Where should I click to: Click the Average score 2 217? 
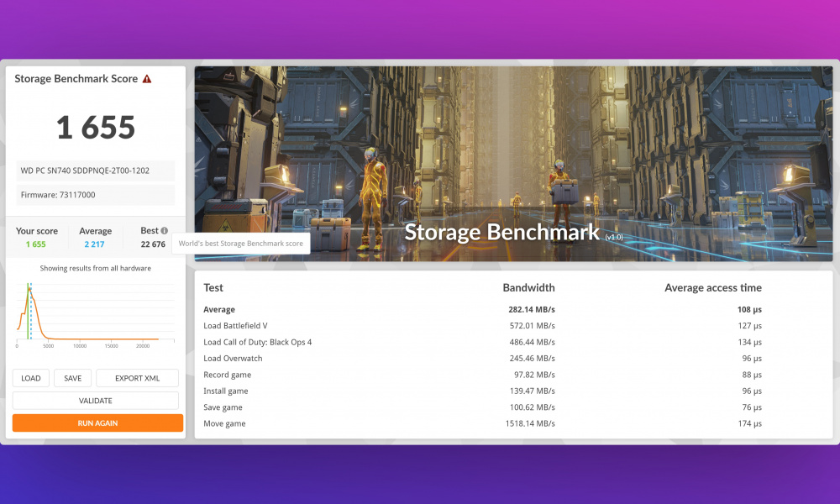pos(94,244)
